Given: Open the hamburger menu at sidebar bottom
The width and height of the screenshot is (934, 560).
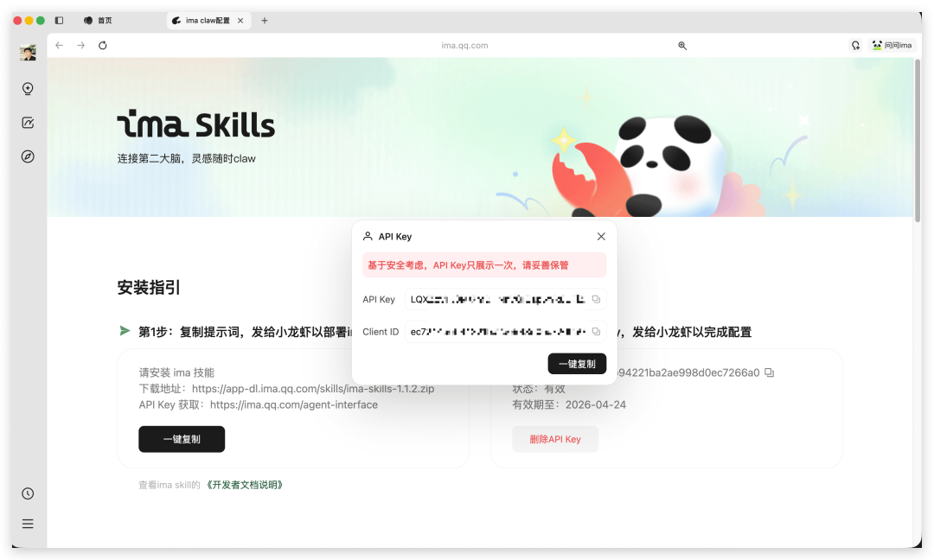Looking at the screenshot, I should (x=28, y=524).
